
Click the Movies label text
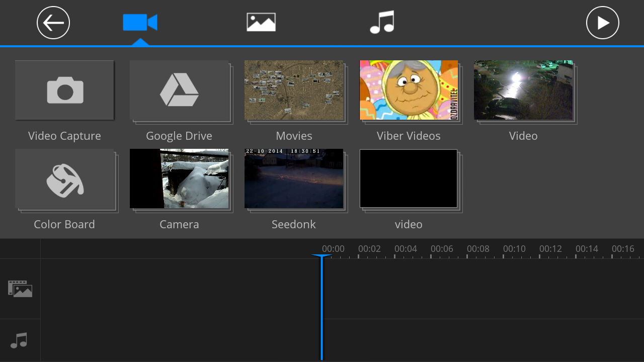coord(294,136)
